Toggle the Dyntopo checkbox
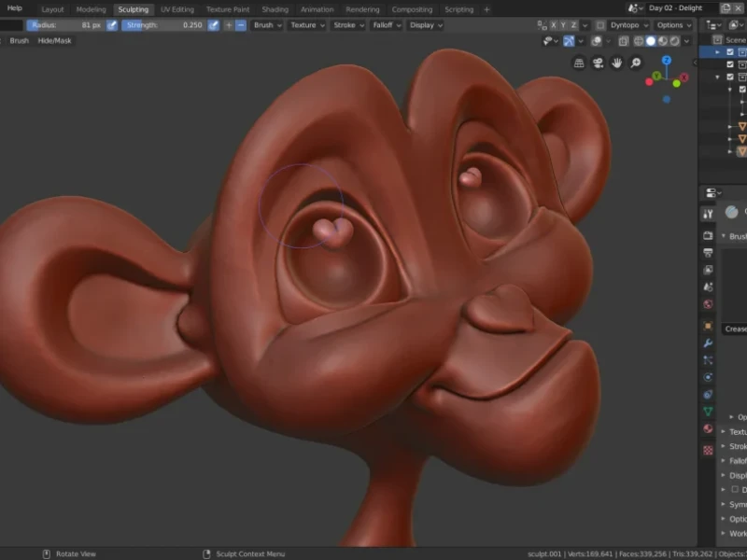This screenshot has height=560, width=747. (600, 25)
